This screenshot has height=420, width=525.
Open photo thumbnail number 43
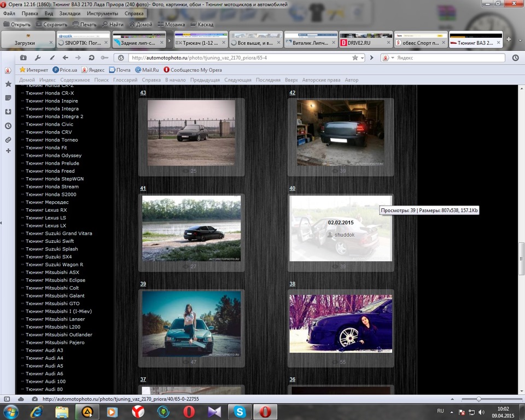pos(191,133)
